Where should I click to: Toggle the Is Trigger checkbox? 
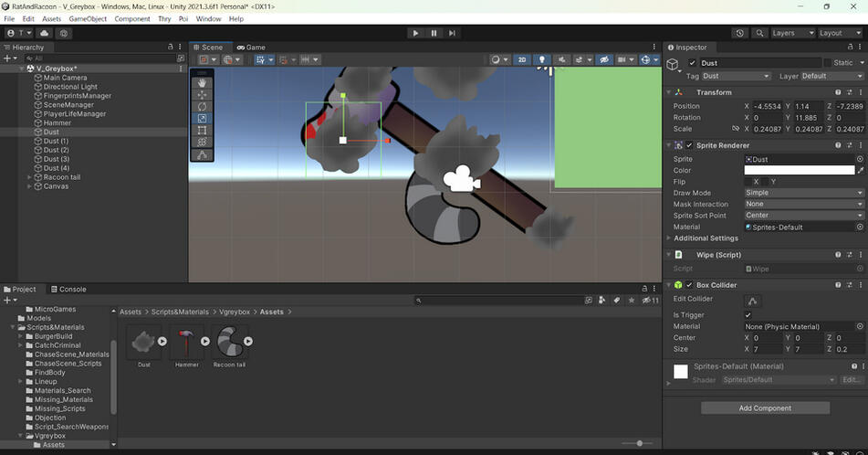tap(748, 315)
